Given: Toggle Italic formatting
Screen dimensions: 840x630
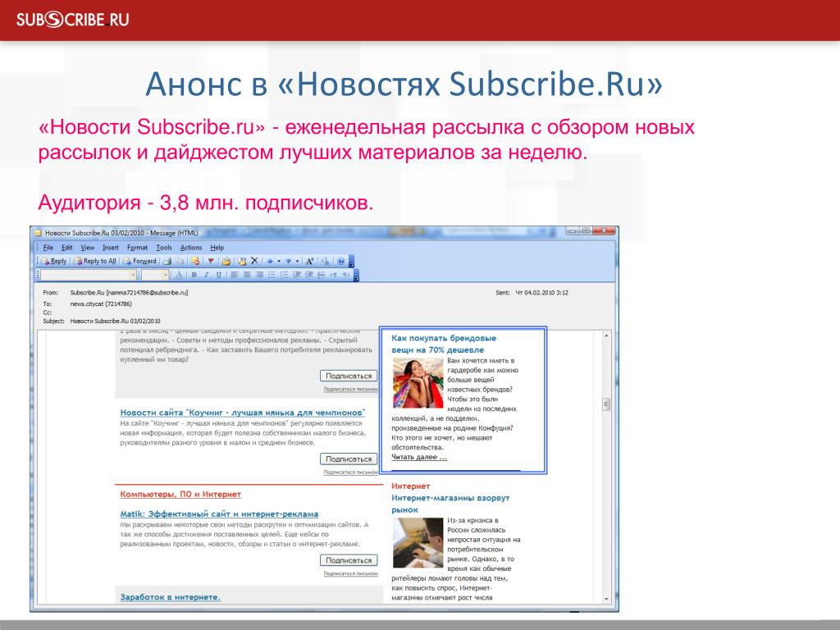Looking at the screenshot, I should point(206,275).
